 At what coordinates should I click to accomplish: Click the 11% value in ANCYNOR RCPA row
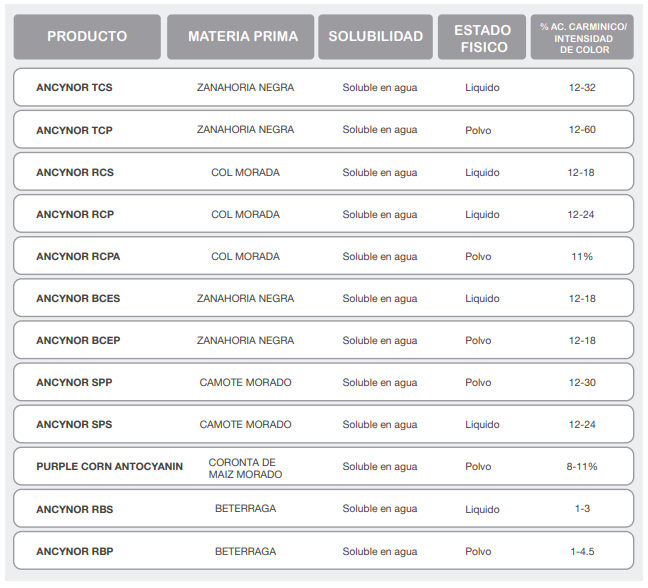[582, 257]
